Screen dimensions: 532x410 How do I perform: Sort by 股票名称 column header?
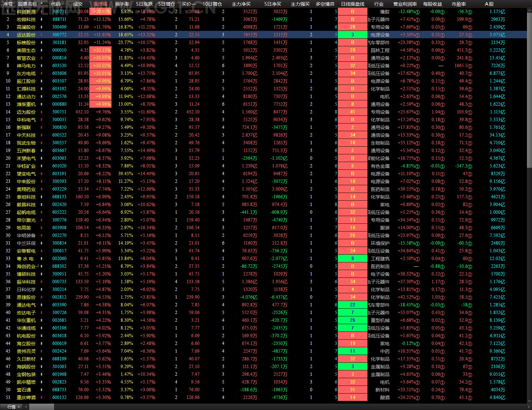coord(28,4)
